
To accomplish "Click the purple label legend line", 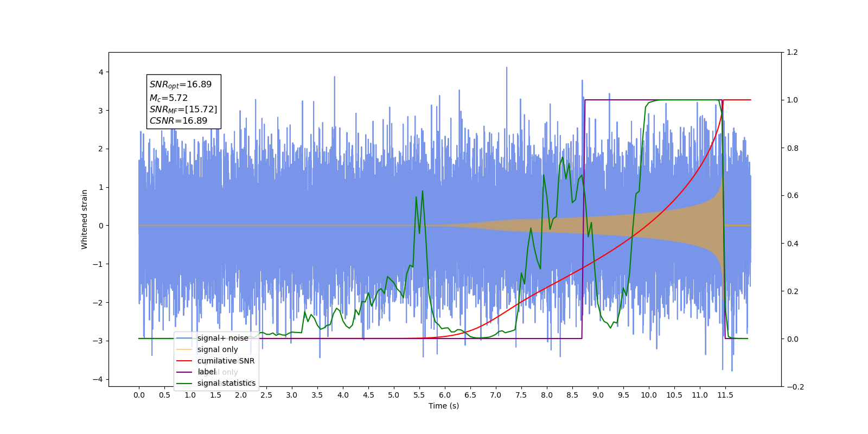I will click(x=184, y=372).
